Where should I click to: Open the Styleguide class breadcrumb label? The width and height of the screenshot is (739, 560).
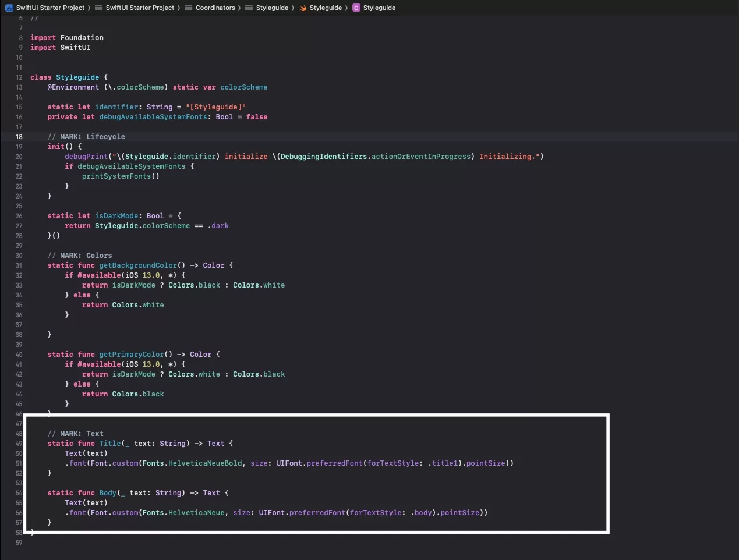(x=379, y=8)
